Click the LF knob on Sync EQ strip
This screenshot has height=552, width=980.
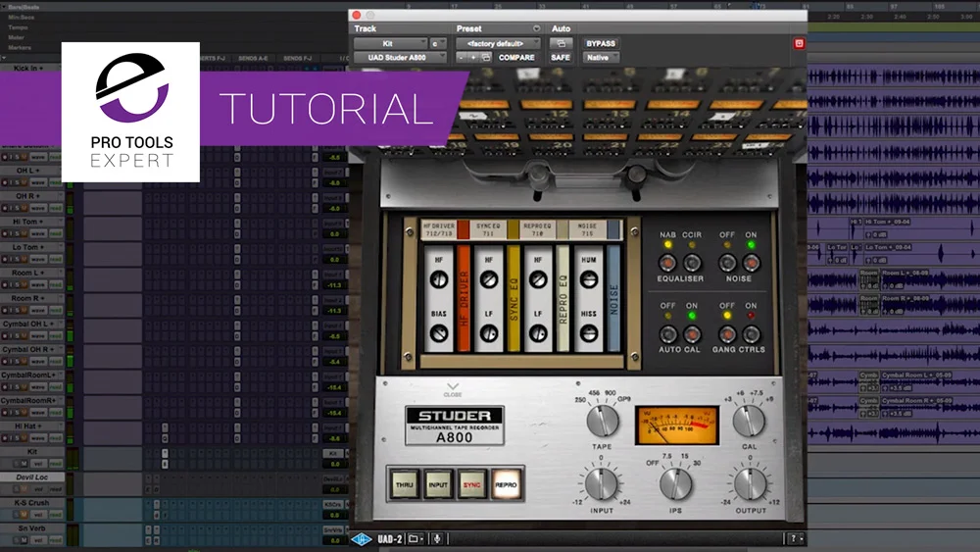(x=489, y=333)
